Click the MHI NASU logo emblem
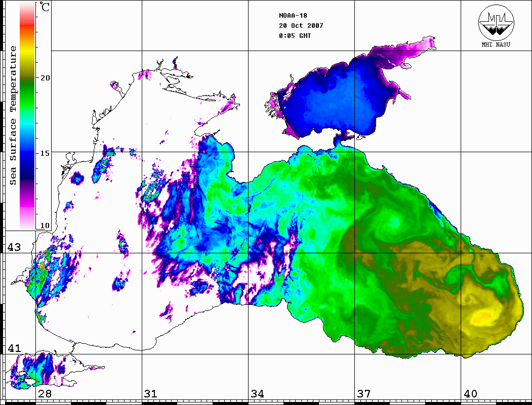The width and height of the screenshot is (532, 405). tap(496, 22)
